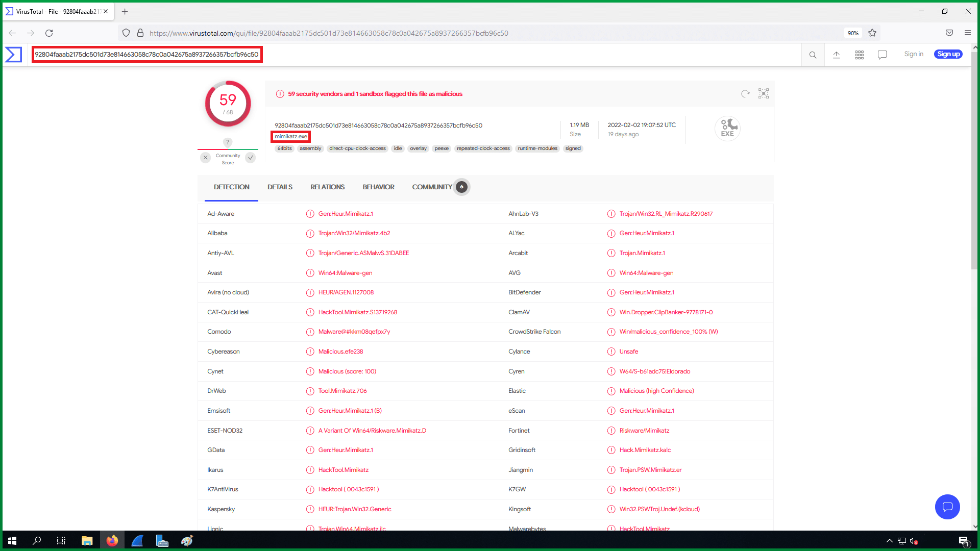Viewport: 980px width, 551px height.
Task: Open Firefox hamburger application menu
Action: 967,33
